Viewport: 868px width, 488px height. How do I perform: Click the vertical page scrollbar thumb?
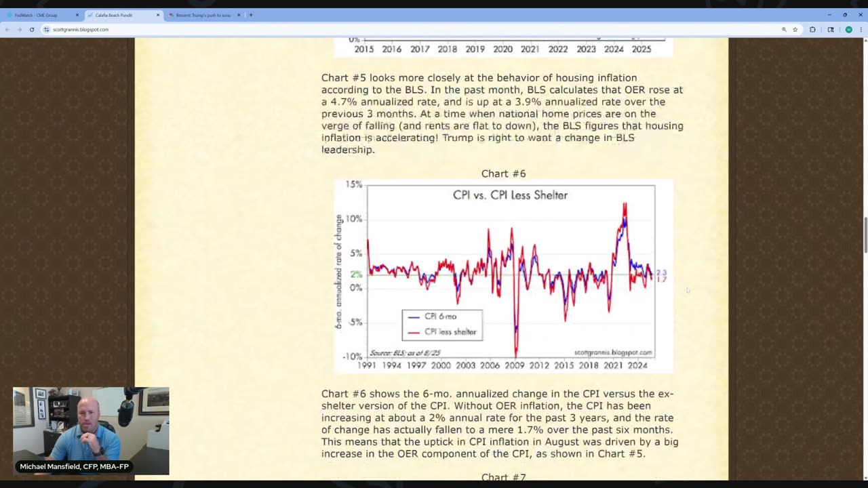click(x=865, y=235)
